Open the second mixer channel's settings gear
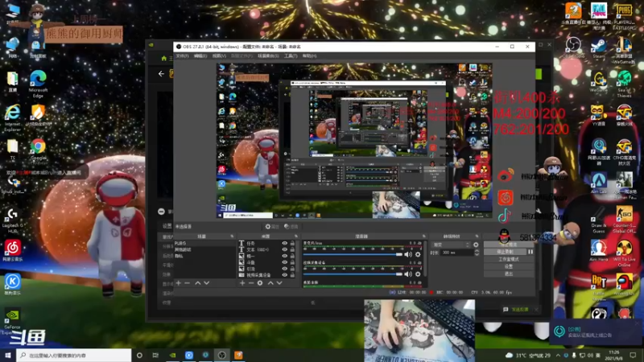The height and width of the screenshot is (362, 644). (x=418, y=274)
